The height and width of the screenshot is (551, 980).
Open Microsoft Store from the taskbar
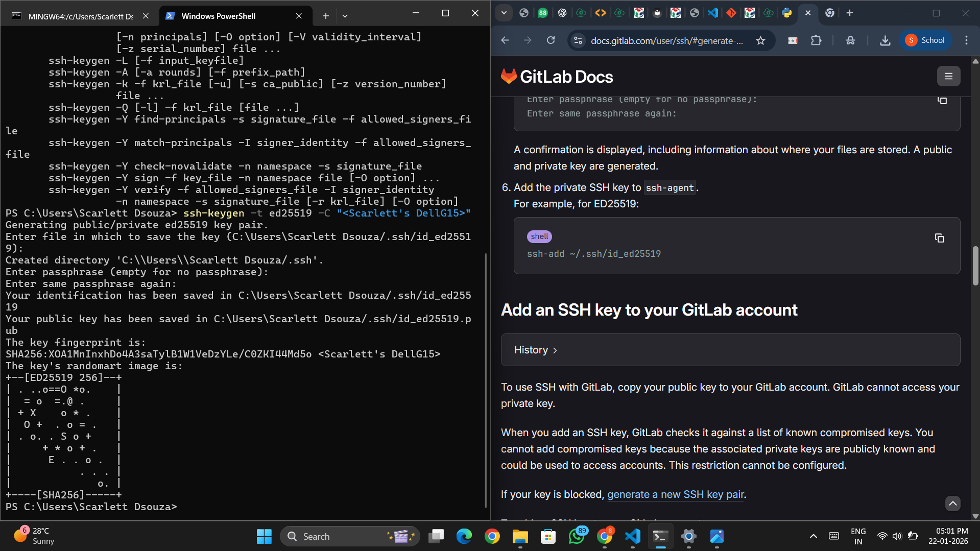tap(548, 536)
